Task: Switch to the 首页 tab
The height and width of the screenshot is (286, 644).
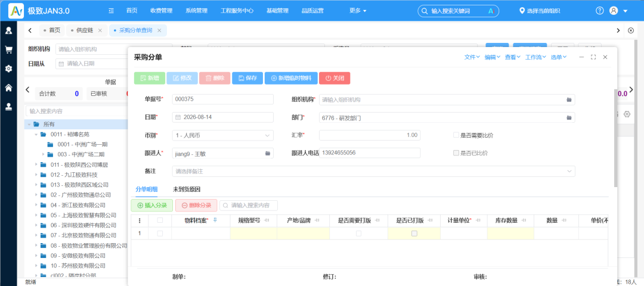Action: (x=51, y=30)
